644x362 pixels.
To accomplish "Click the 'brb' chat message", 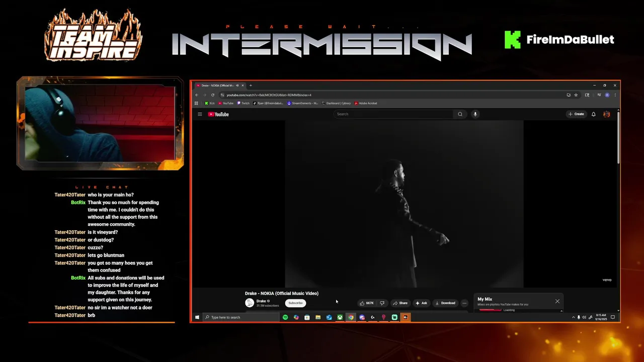I will click(x=91, y=315).
